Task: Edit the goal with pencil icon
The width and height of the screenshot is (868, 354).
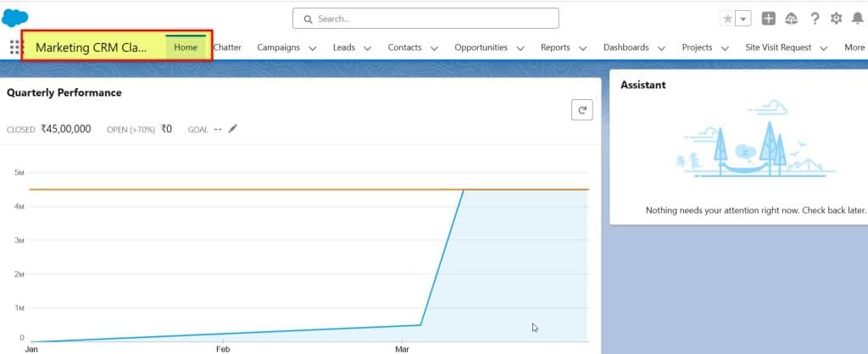Action: tap(232, 129)
